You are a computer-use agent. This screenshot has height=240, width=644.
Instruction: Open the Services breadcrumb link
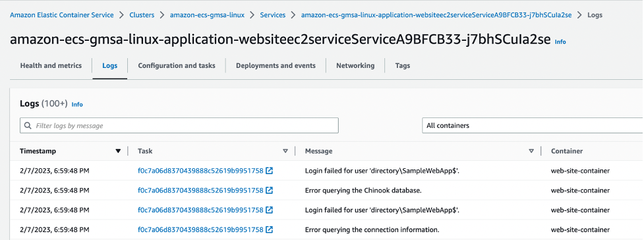pyautogui.click(x=273, y=15)
